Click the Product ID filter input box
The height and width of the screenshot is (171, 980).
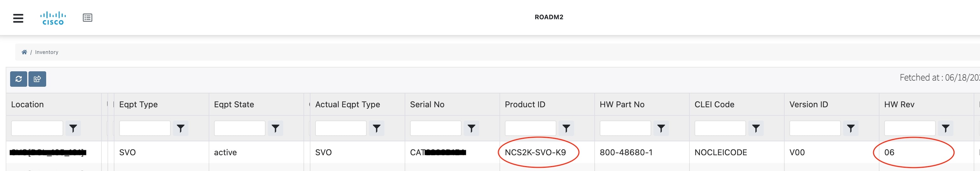tap(530, 128)
